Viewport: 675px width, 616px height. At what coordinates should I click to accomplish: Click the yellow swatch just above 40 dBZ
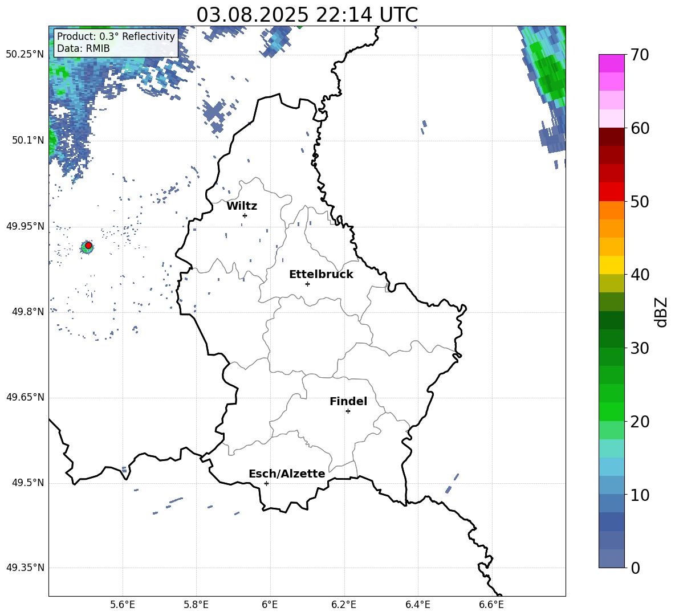(x=611, y=265)
